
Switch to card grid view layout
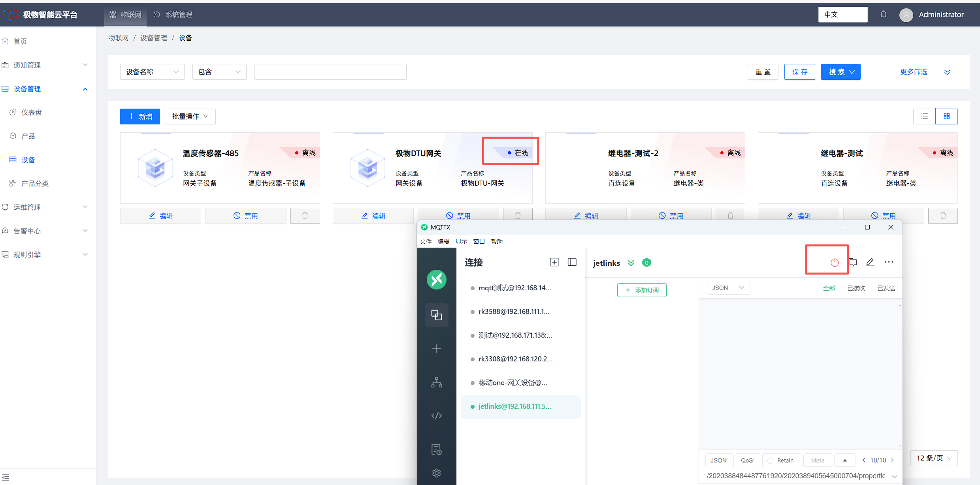(946, 116)
